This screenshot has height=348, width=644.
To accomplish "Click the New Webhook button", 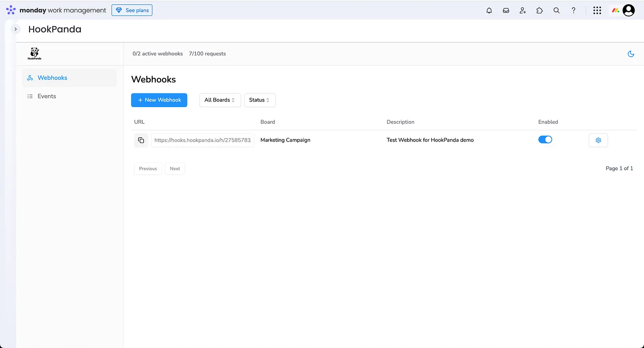I will click(159, 100).
